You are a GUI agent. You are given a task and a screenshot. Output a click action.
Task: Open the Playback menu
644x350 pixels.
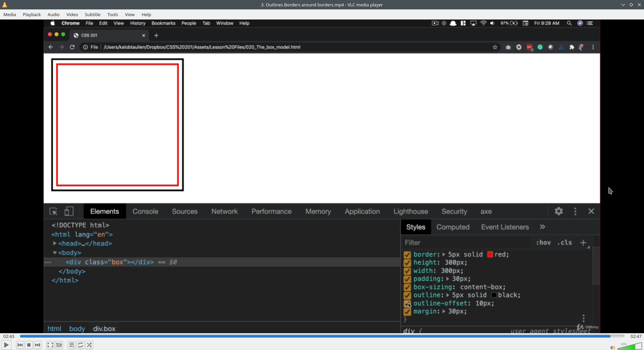[x=32, y=14]
